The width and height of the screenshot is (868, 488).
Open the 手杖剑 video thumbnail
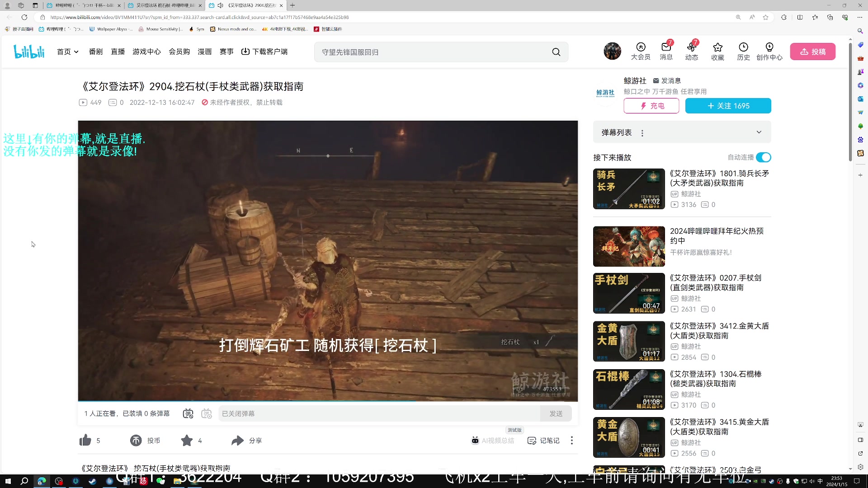pyautogui.click(x=629, y=293)
